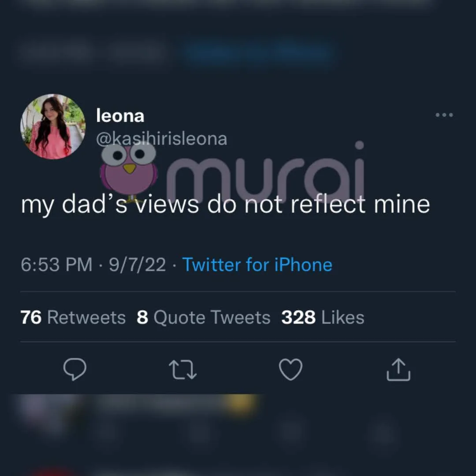Select the tweet text about dad's views
The width and height of the screenshot is (476, 476).
tap(225, 205)
